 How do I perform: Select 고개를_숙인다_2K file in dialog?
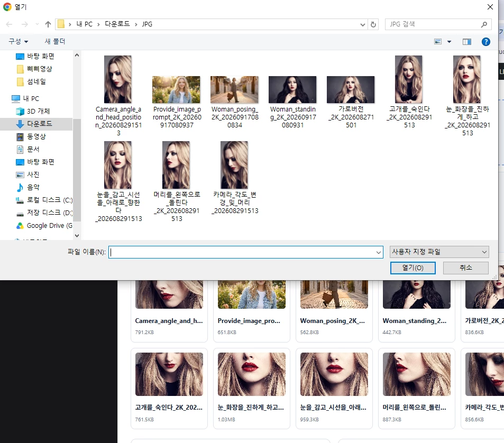coord(409,92)
